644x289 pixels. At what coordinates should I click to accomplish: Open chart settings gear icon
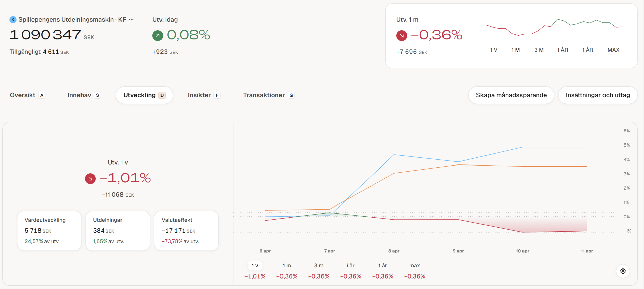coord(623,271)
